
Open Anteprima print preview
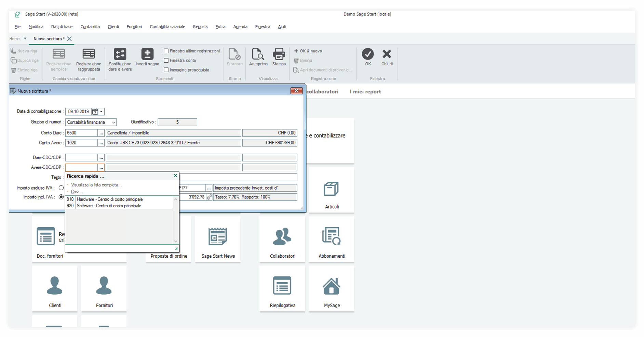[x=258, y=54]
